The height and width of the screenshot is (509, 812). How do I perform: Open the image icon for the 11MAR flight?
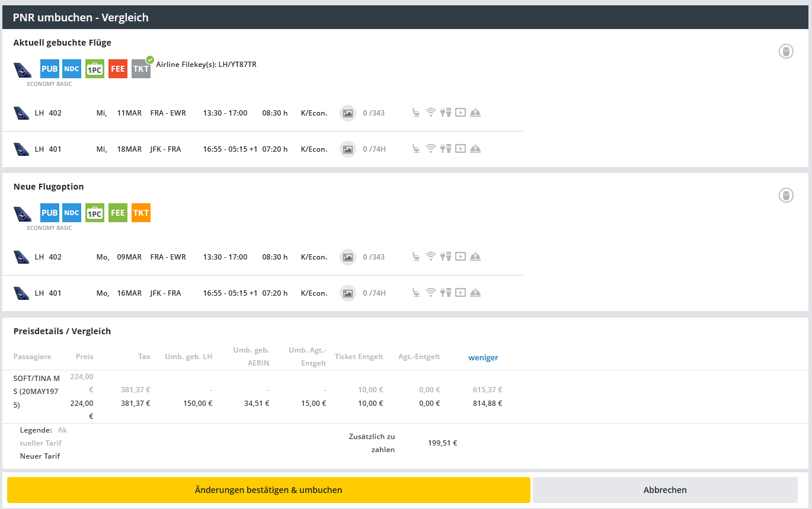point(348,113)
